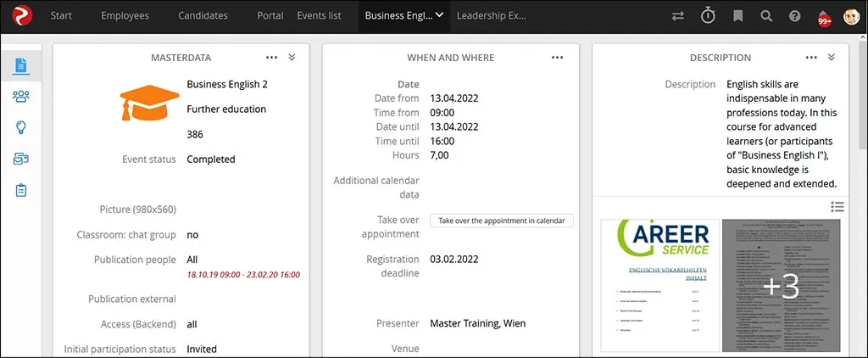Open notifications bell with 99+ badge
The image size is (868, 358).
pos(823,17)
